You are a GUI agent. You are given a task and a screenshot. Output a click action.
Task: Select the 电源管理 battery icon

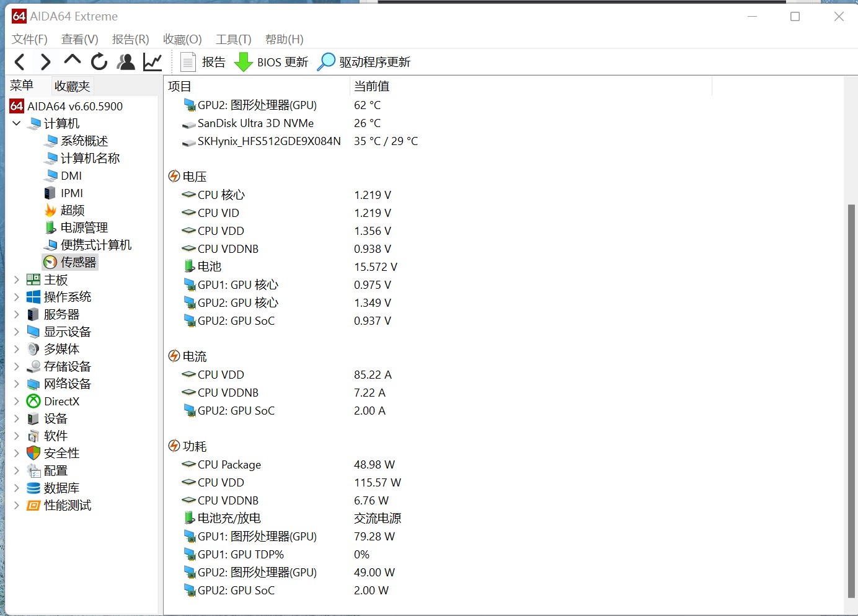pyautogui.click(x=51, y=227)
